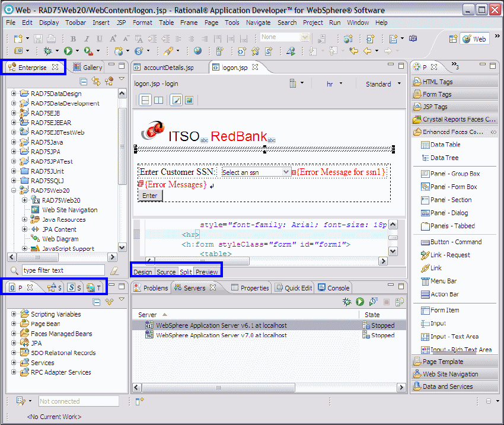Open the hr tag dropdown arrow
Image resolution: width=504 pixels, height=425 pixels.
tap(341, 84)
